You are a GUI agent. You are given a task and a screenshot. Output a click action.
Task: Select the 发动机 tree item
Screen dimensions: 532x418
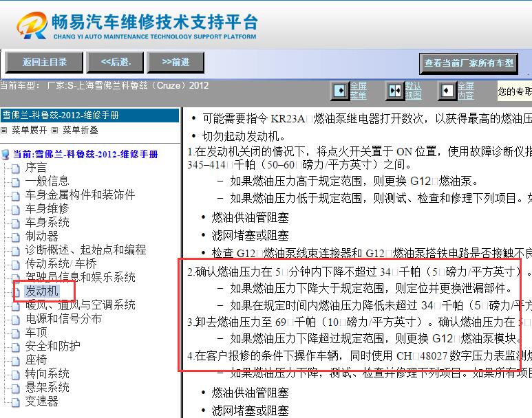(x=41, y=291)
